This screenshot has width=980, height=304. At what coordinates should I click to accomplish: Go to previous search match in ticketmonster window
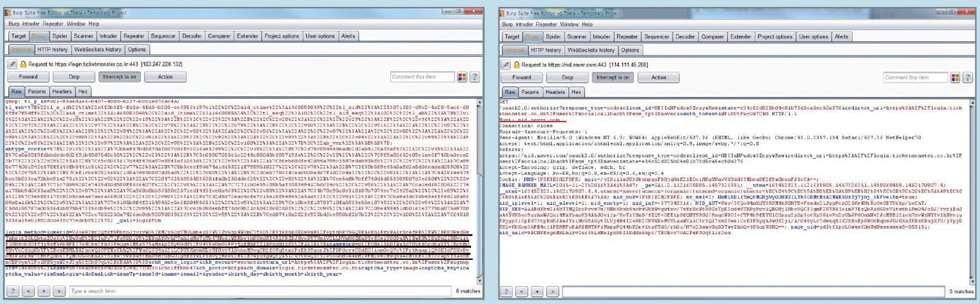tap(28, 291)
